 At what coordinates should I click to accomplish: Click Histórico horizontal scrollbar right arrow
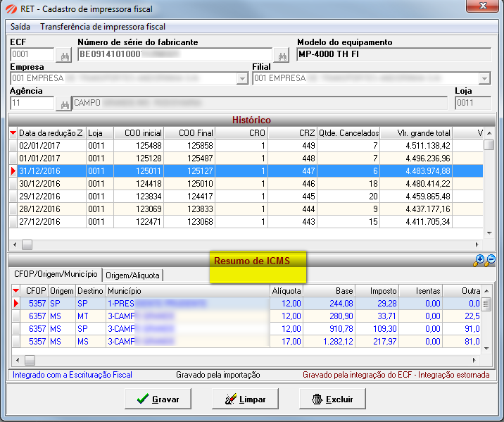[477, 244]
